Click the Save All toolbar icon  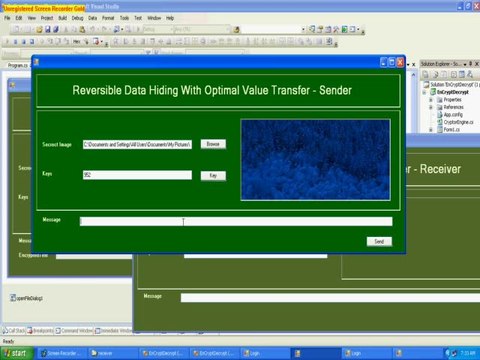coord(56,30)
